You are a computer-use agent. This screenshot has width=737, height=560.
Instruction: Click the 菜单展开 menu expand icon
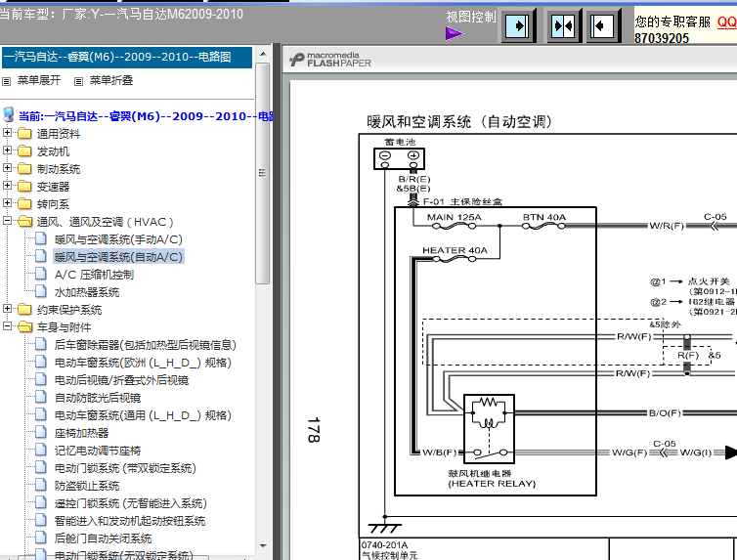pos(6,81)
